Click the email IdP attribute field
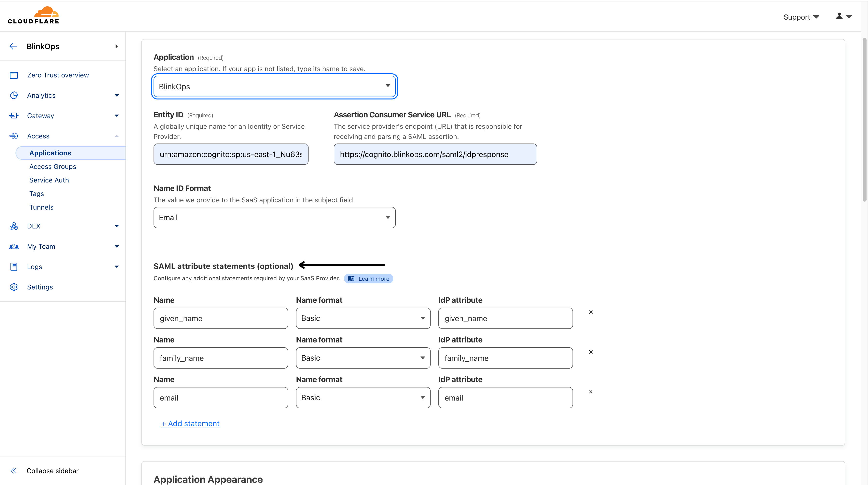The height and width of the screenshot is (485, 868). [x=505, y=398]
